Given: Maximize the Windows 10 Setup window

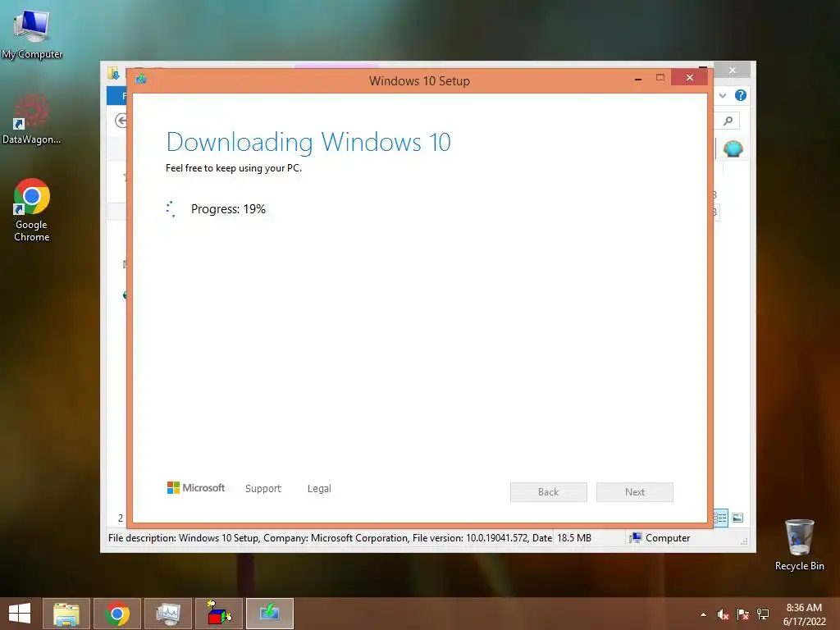Looking at the screenshot, I should (x=660, y=78).
